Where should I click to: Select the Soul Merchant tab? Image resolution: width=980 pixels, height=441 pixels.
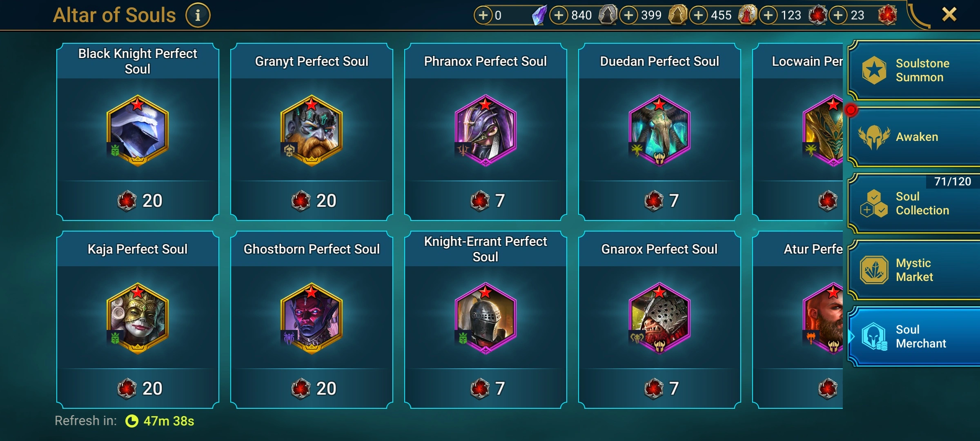(x=914, y=336)
